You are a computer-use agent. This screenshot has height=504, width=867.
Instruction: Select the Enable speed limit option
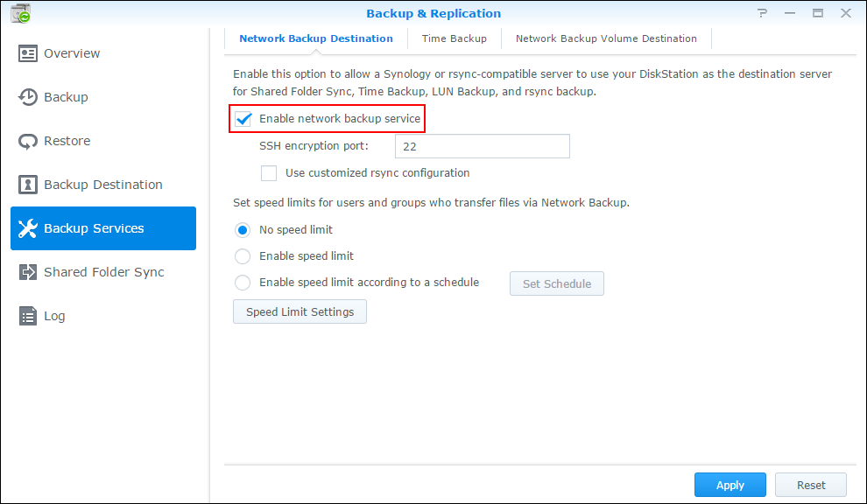(x=243, y=256)
